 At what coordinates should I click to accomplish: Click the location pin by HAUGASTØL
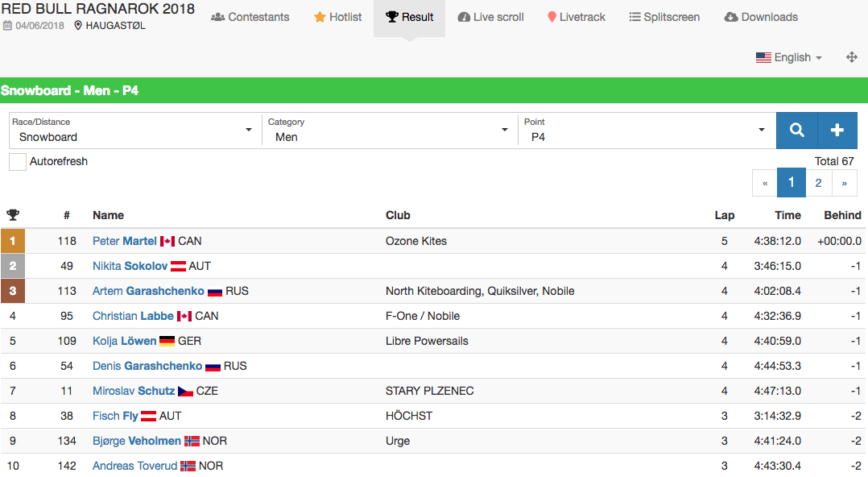click(x=78, y=26)
